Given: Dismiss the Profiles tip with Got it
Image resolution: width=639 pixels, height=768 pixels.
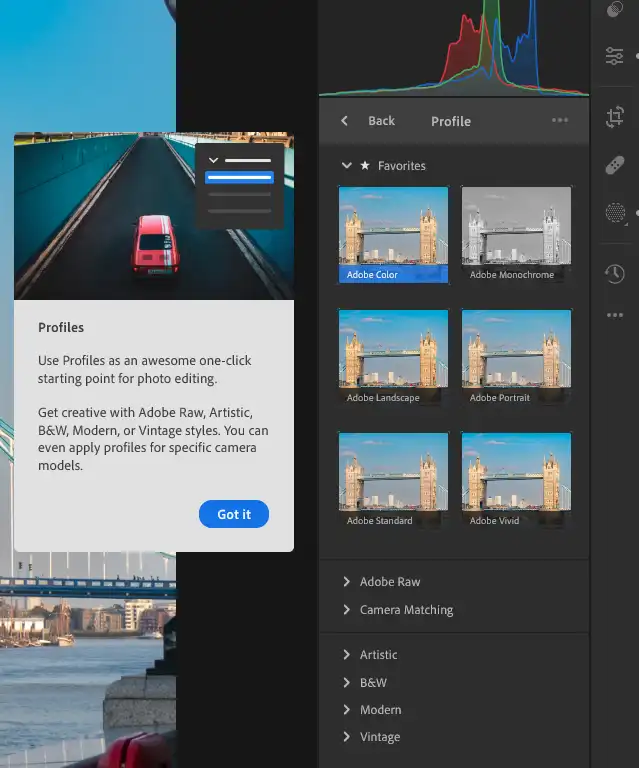Looking at the screenshot, I should click(234, 514).
